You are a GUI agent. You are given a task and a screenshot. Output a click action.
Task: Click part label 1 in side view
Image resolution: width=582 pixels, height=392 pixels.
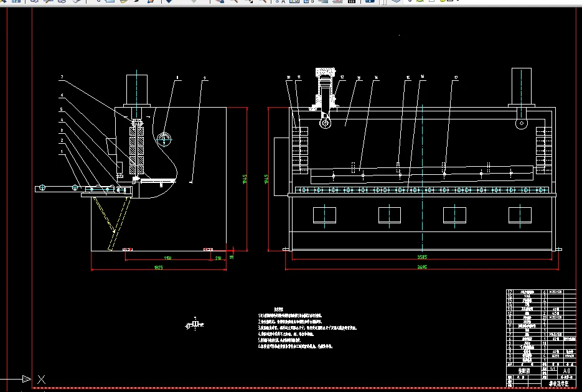coord(62,152)
